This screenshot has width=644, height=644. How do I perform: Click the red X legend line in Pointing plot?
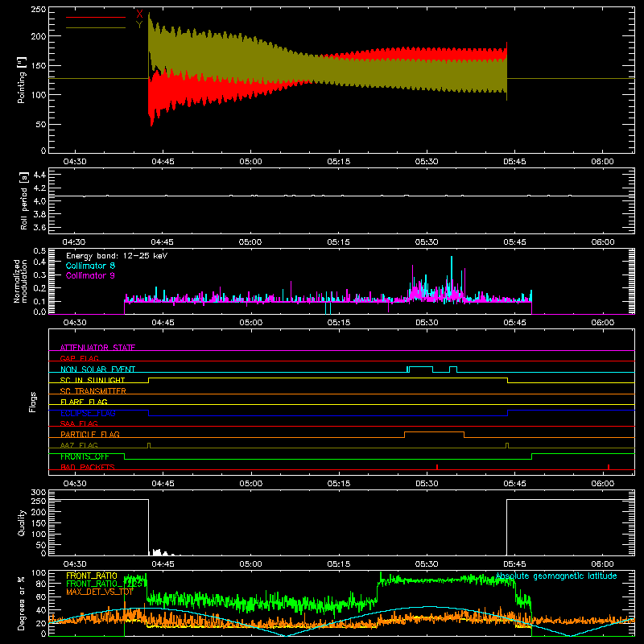[x=96, y=17]
